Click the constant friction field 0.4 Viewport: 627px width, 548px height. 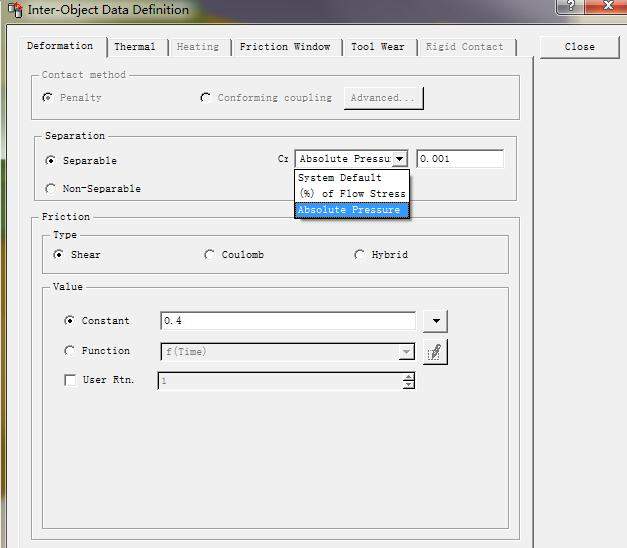click(x=288, y=321)
